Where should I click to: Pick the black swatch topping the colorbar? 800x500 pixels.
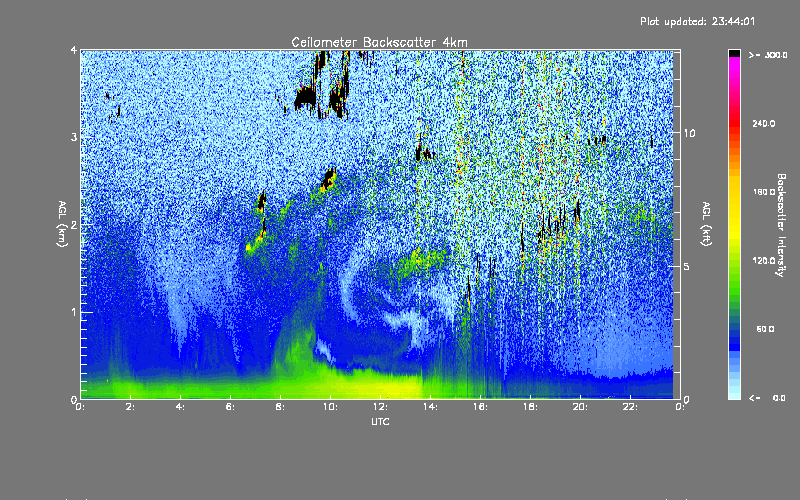734,53
